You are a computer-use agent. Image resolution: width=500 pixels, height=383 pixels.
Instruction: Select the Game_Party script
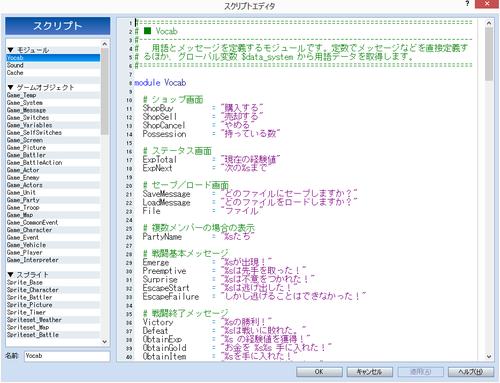53,200
